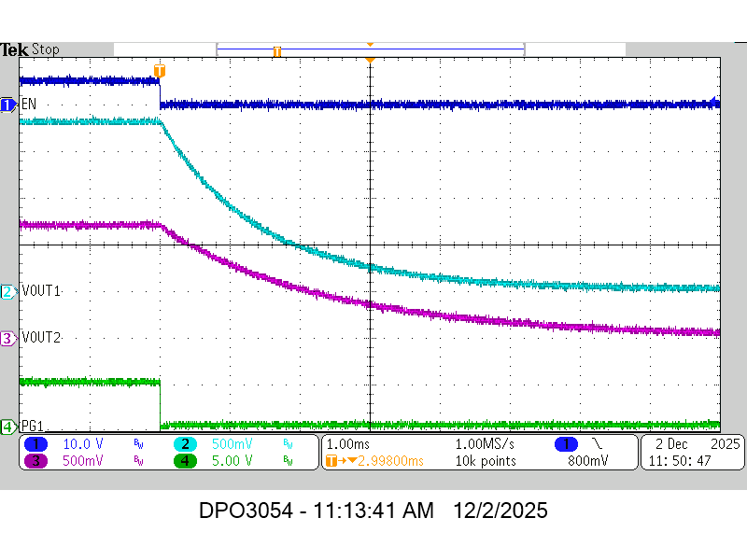Click the 800mV trigger level readout
747x560 pixels.
586,460
